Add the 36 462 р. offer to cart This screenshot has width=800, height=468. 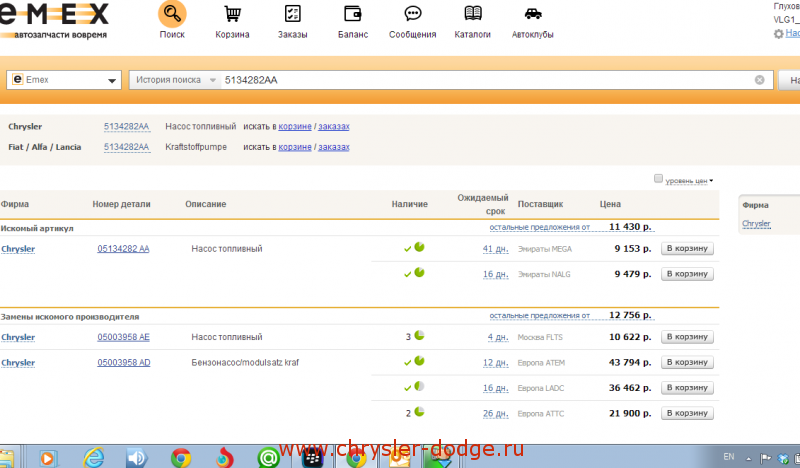[687, 387]
